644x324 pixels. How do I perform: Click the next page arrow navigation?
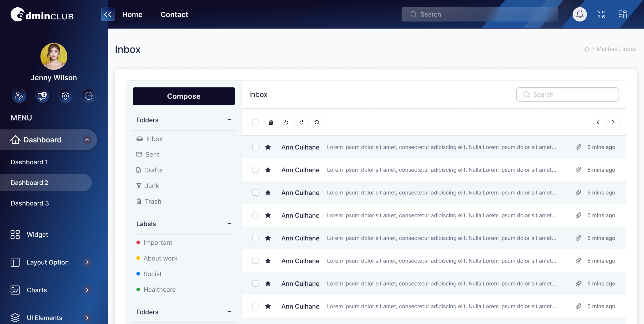point(614,122)
